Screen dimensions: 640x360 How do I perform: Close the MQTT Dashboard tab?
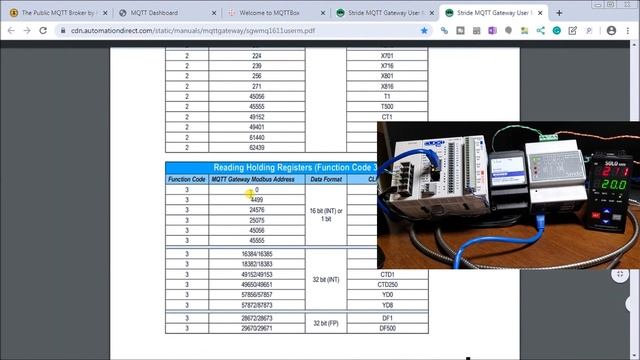click(x=214, y=13)
